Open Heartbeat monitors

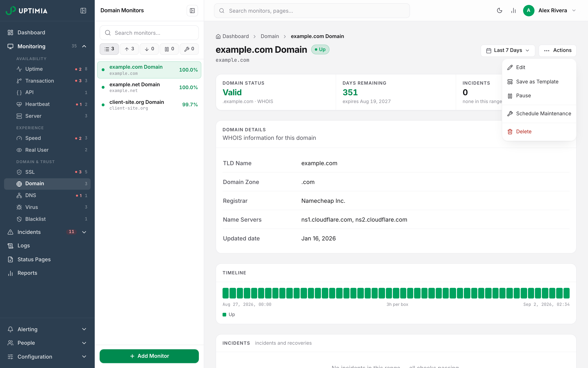click(x=47, y=104)
